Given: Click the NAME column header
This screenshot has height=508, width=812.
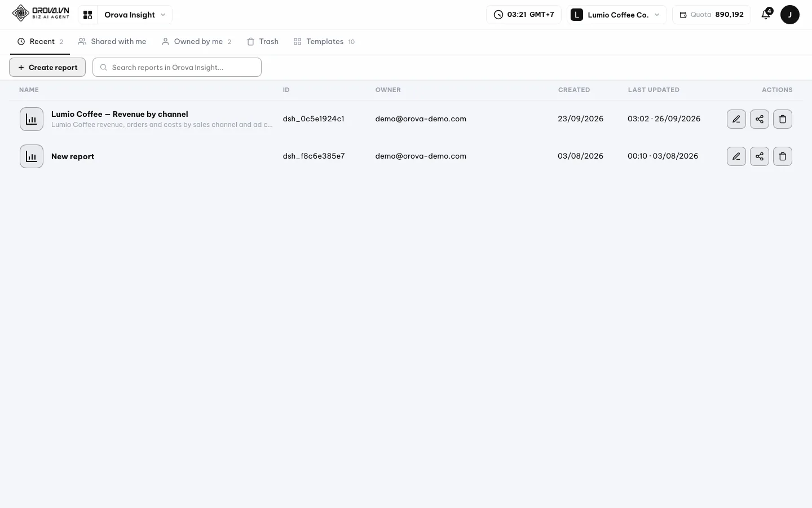Looking at the screenshot, I should [x=29, y=90].
